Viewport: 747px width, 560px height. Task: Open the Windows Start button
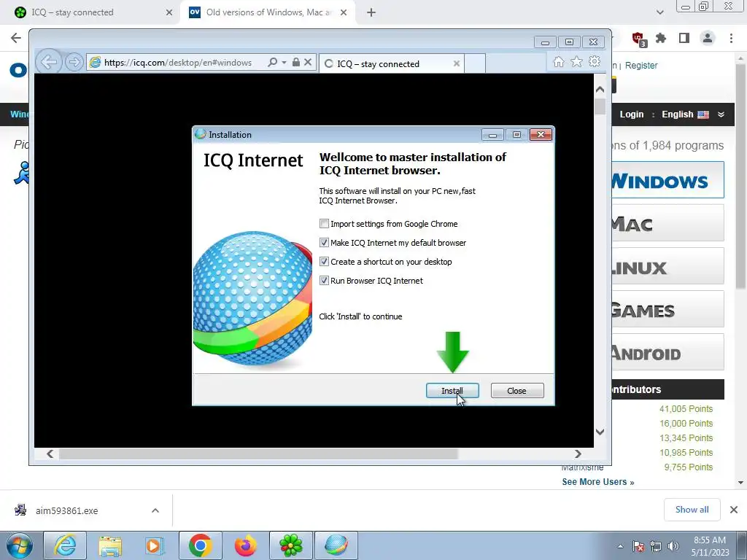tap(19, 545)
